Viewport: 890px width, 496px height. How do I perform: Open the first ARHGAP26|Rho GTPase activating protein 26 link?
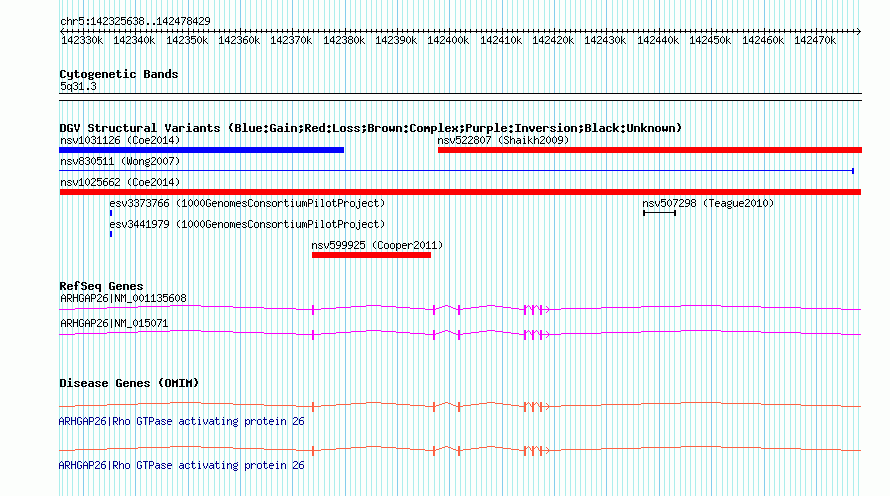(x=181, y=421)
